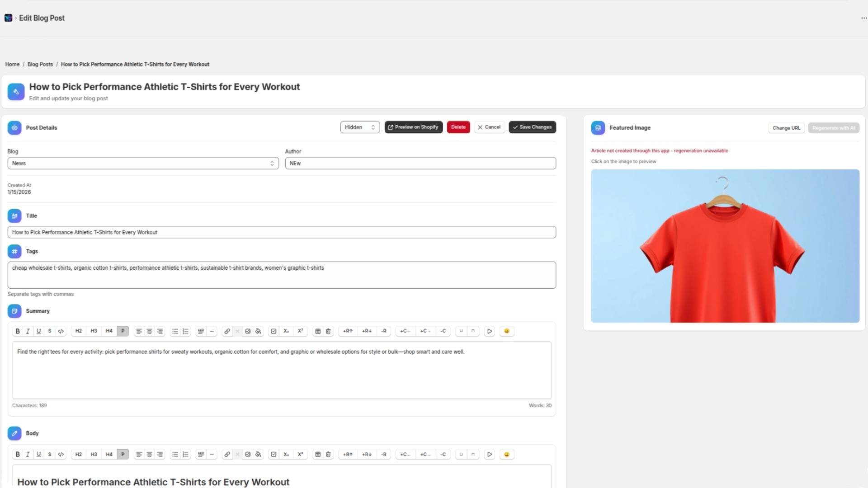Open the Hidden visibility status dropdown
This screenshot has height=488, width=868.
click(x=359, y=127)
